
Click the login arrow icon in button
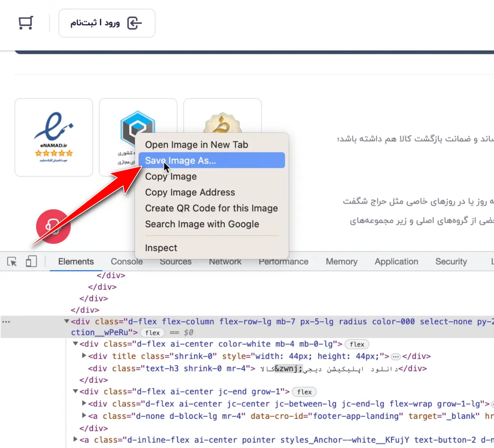click(x=134, y=23)
